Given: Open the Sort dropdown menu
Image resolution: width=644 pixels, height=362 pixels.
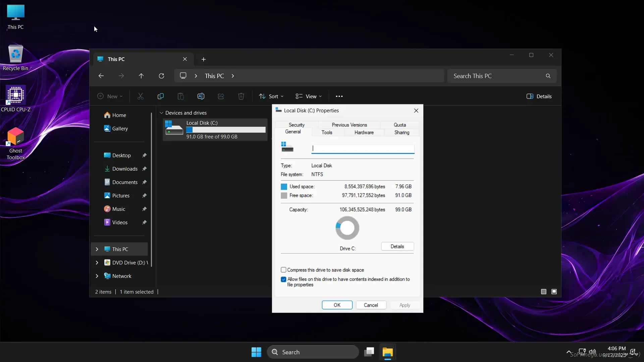Looking at the screenshot, I should [x=271, y=97].
